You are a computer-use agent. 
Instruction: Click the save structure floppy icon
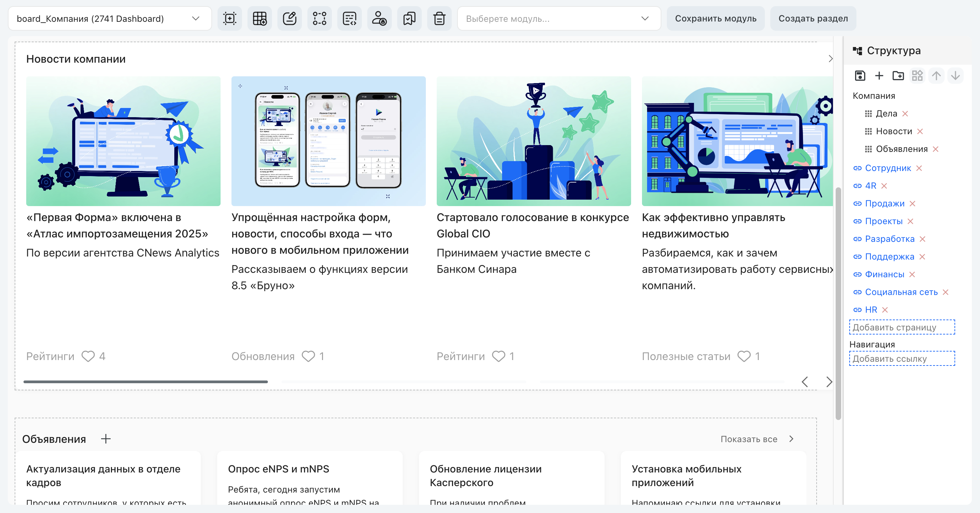point(860,76)
